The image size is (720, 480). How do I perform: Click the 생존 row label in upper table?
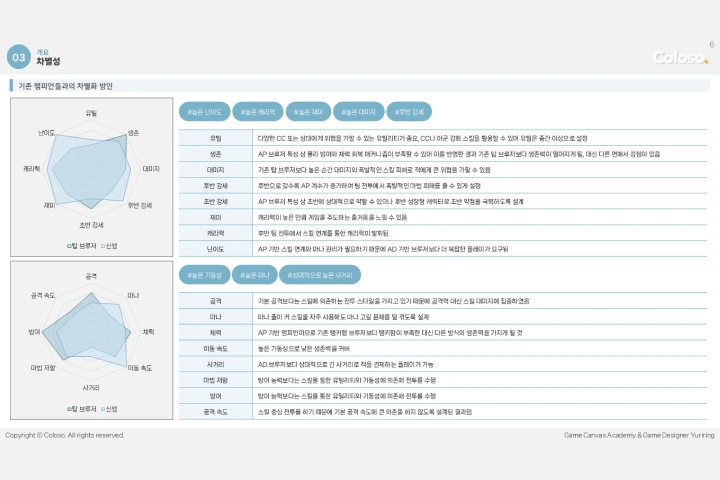pyautogui.click(x=215, y=154)
